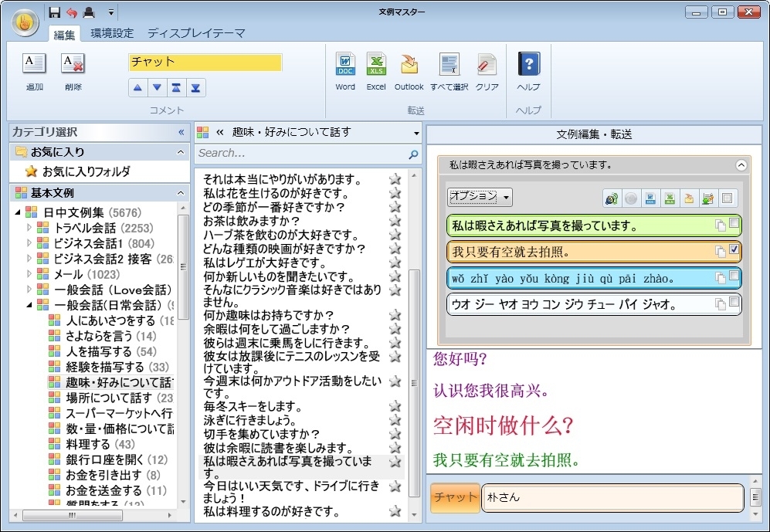The image size is (770, 532).
Task: Click the search magnifier icon
Action: click(413, 154)
